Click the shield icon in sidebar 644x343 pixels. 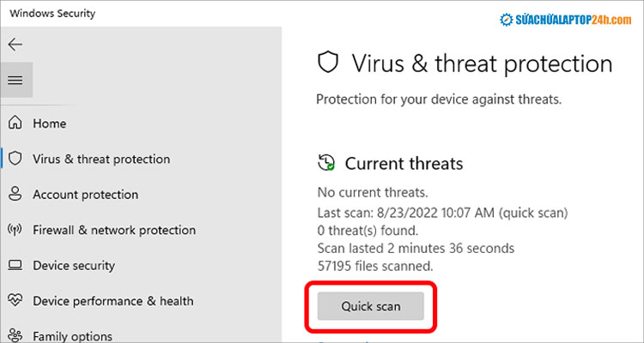pyautogui.click(x=15, y=159)
